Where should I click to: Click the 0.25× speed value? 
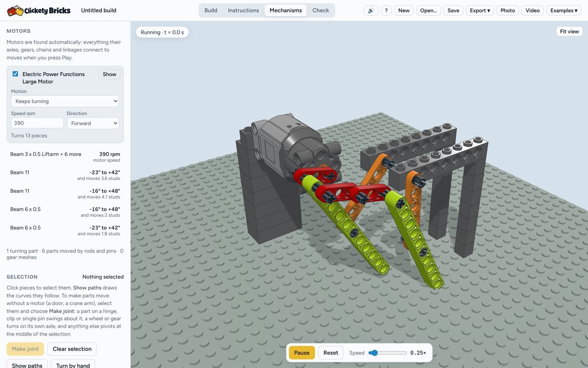(418, 353)
